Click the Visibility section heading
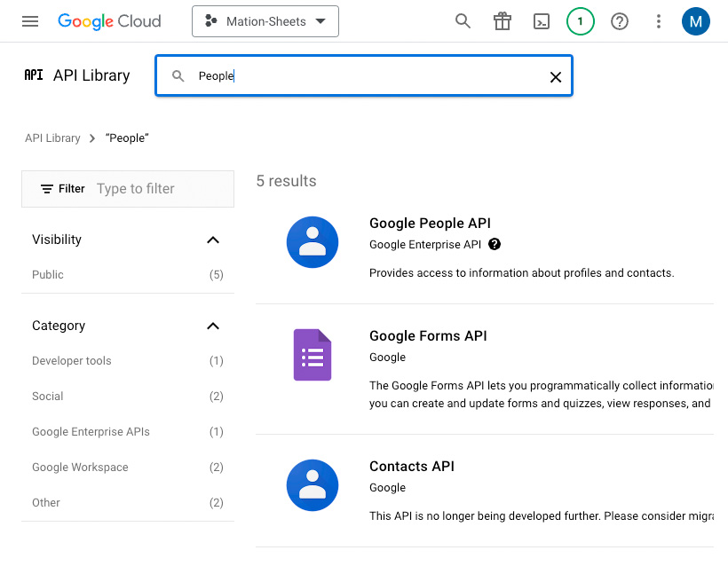This screenshot has height=566, width=728. pos(57,240)
